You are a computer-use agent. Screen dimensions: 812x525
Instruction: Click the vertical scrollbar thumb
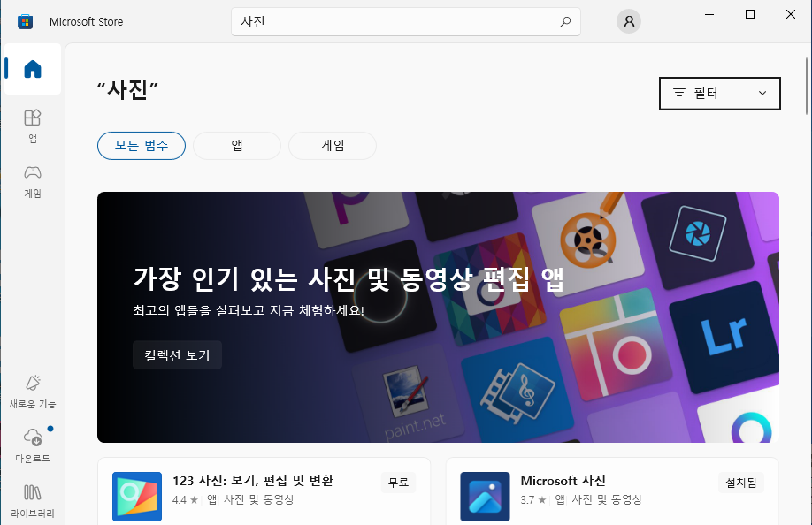point(807,86)
